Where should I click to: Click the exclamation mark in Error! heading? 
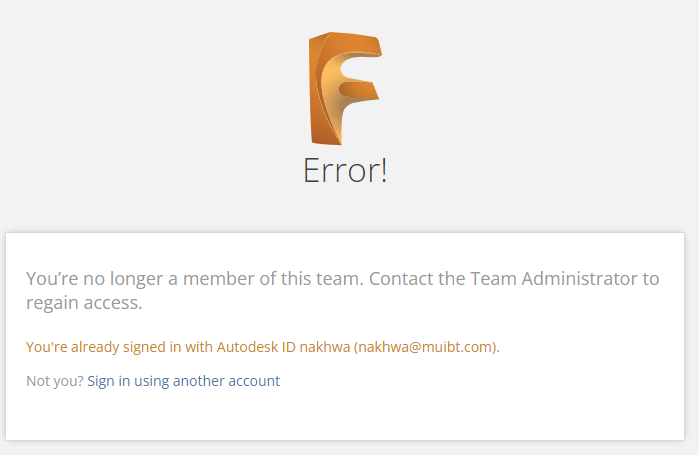click(383, 170)
